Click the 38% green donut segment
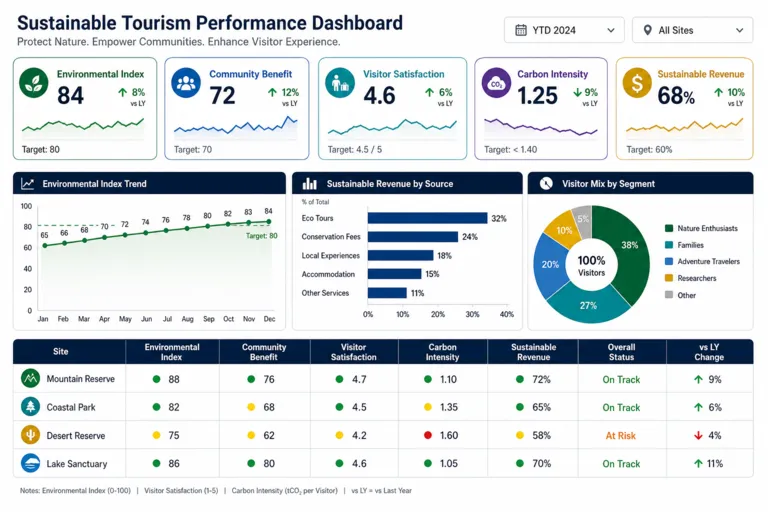768x512 pixels. click(x=629, y=247)
